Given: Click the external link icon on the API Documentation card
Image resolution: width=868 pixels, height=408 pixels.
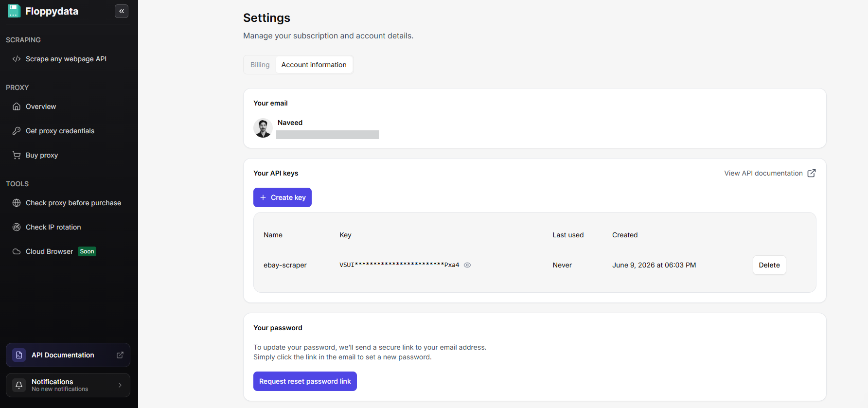Looking at the screenshot, I should point(120,355).
